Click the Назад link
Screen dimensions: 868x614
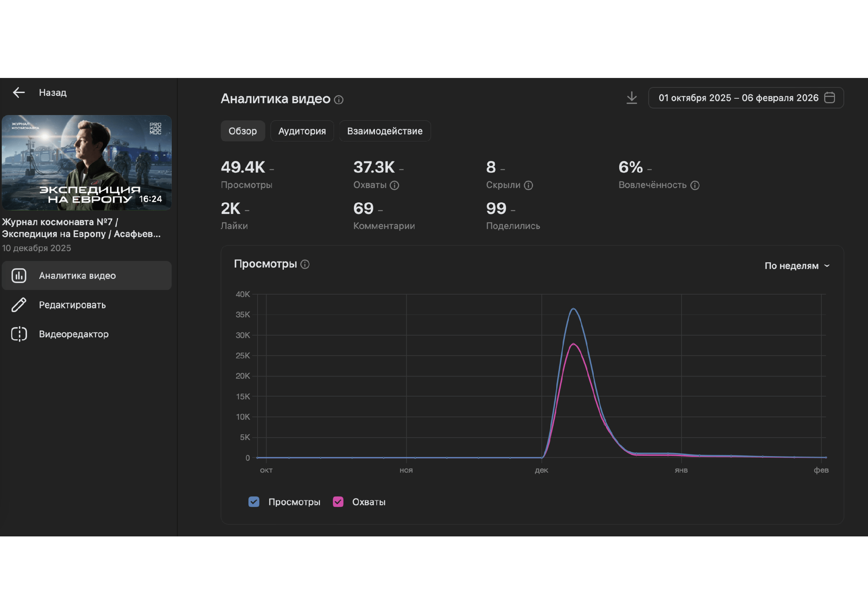(53, 93)
